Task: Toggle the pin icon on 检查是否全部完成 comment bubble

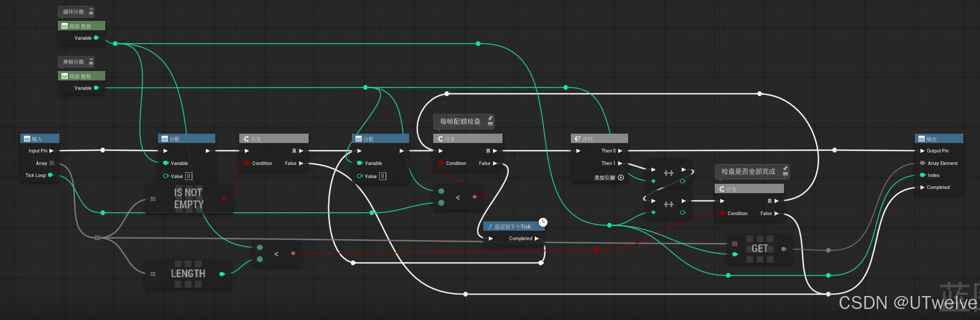Action: (x=785, y=168)
